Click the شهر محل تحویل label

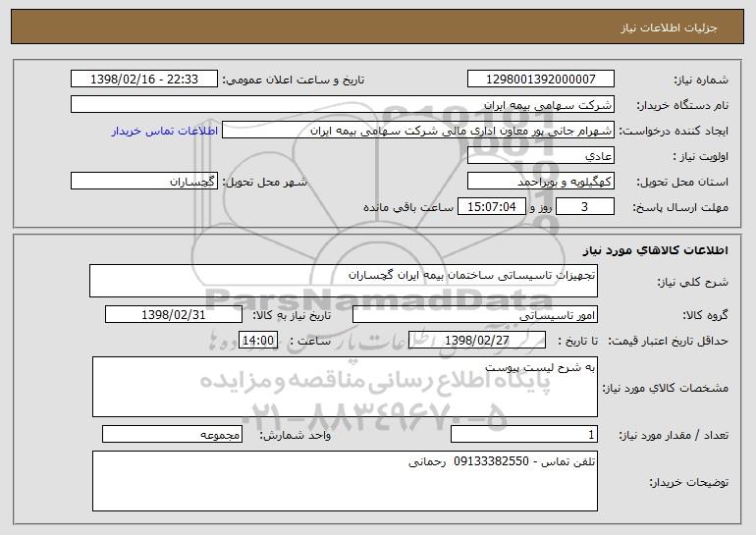pos(265,183)
